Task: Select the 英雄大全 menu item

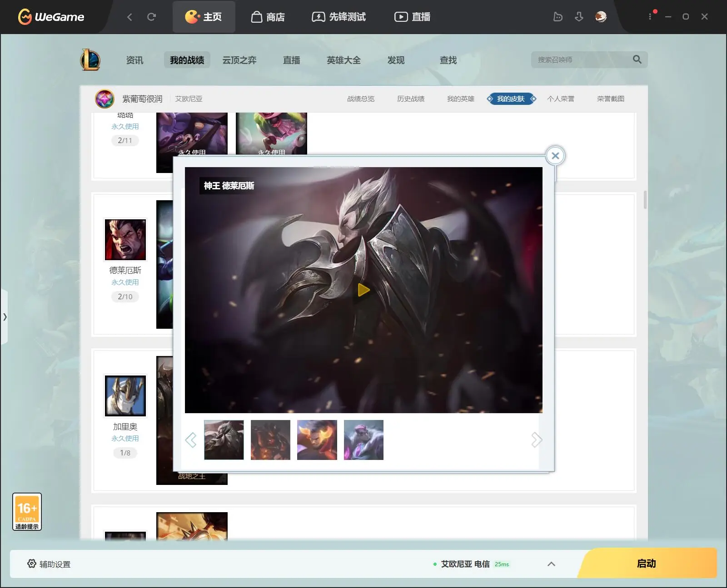Action: pos(344,60)
